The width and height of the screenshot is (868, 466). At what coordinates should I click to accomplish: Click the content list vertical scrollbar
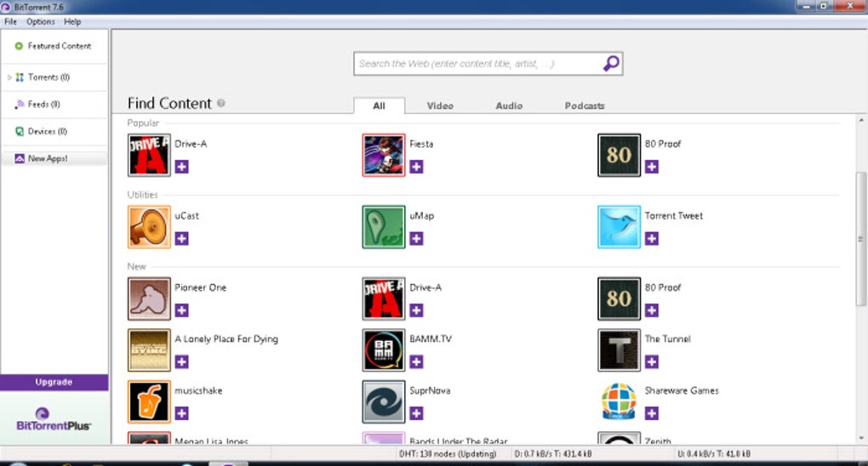(861, 239)
